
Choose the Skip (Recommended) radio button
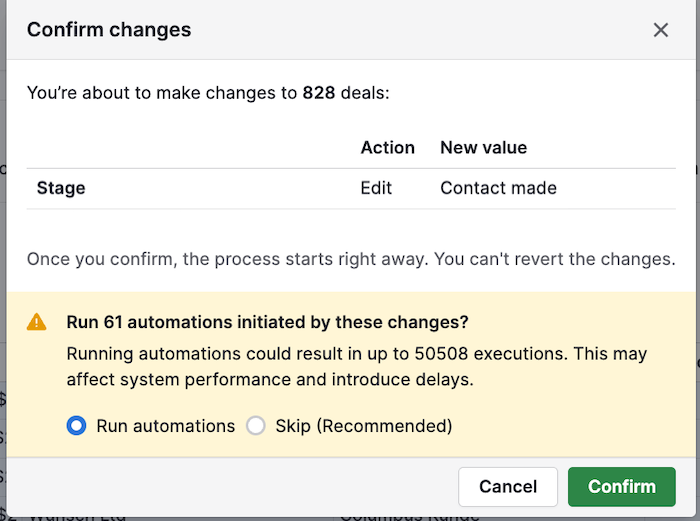(x=256, y=426)
